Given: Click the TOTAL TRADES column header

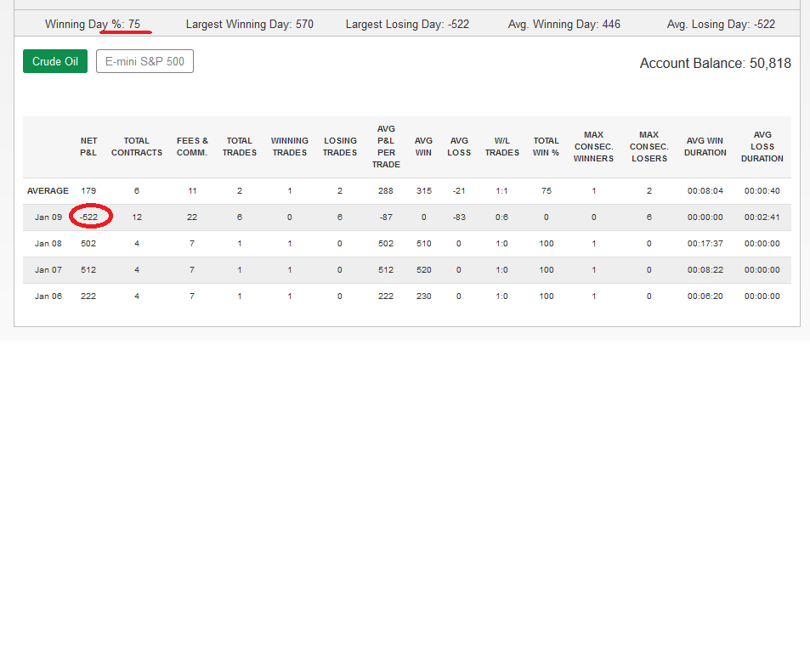Looking at the screenshot, I should [239, 147].
